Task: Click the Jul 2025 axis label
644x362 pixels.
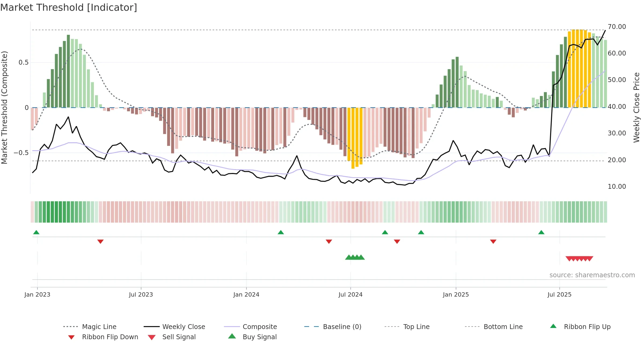Action: click(x=559, y=295)
